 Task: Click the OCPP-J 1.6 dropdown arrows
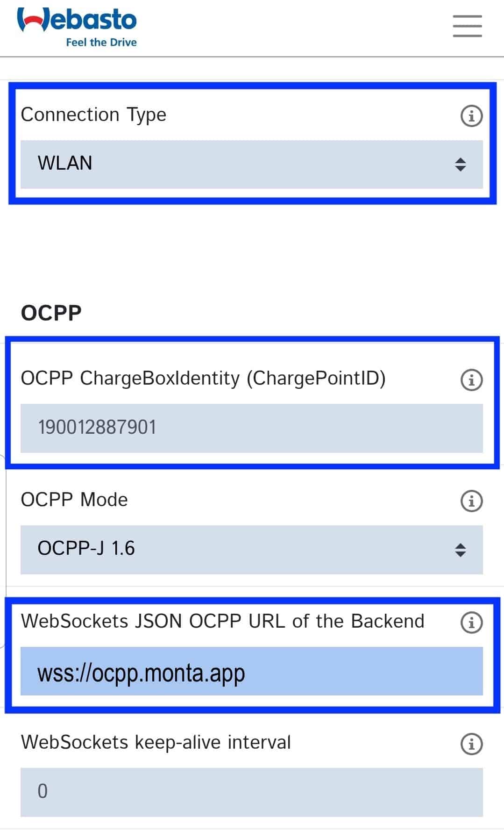click(460, 550)
